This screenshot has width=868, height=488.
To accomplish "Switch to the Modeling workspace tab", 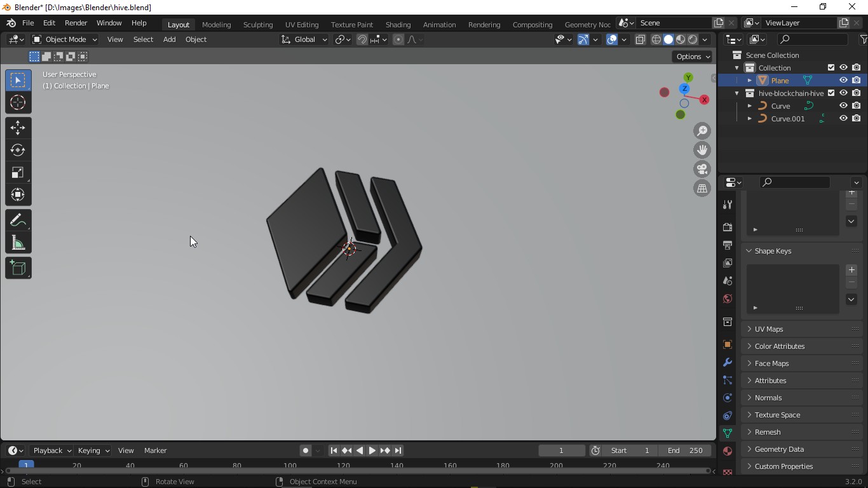I will [216, 24].
